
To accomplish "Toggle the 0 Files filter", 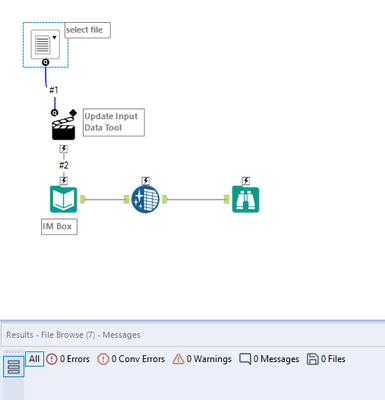I will coord(326,359).
